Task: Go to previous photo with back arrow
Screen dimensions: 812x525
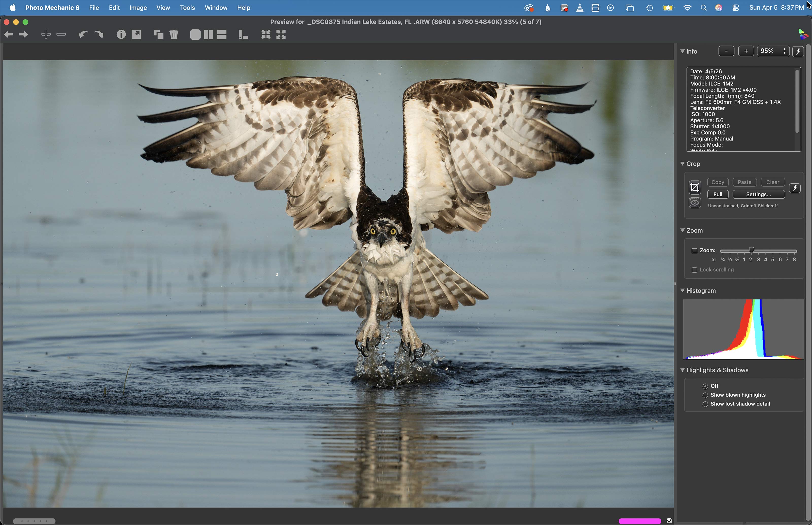Action: point(9,35)
